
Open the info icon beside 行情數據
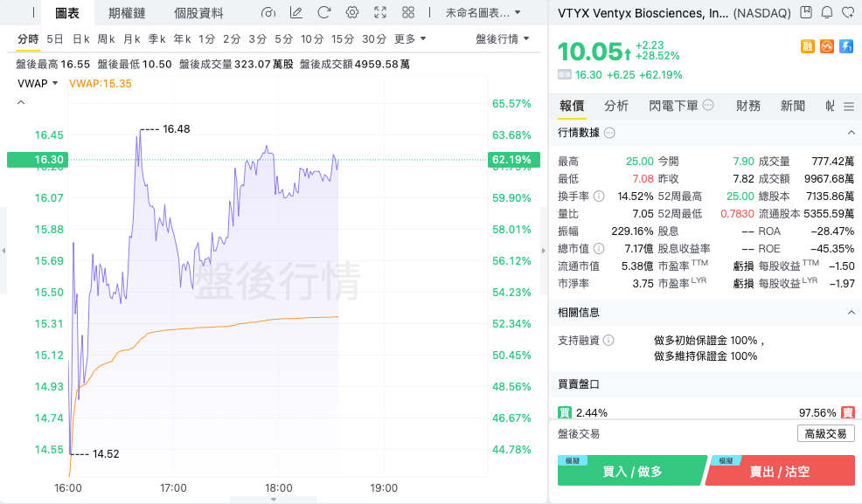pos(609,133)
